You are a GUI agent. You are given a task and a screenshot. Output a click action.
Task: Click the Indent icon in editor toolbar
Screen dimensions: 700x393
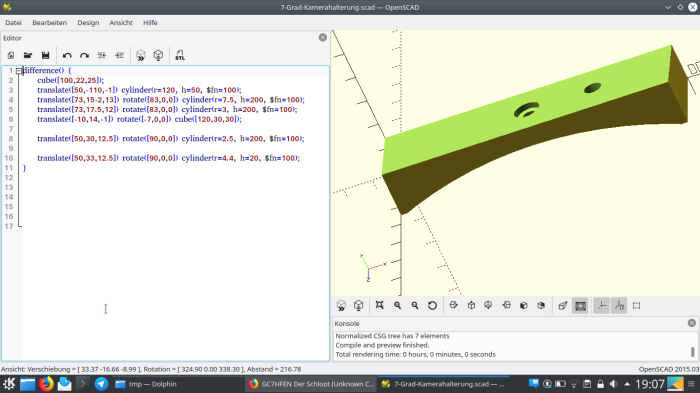click(119, 55)
